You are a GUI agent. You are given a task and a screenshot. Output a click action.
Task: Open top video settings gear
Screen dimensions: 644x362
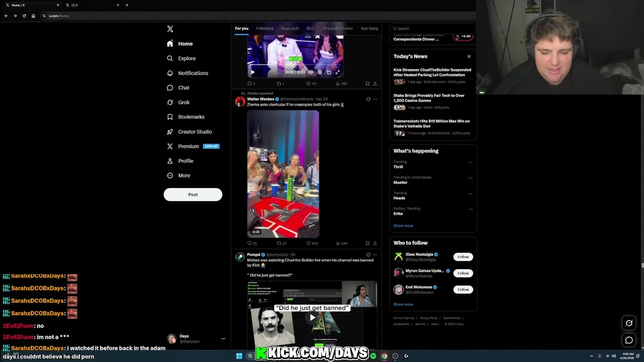coord(319,72)
